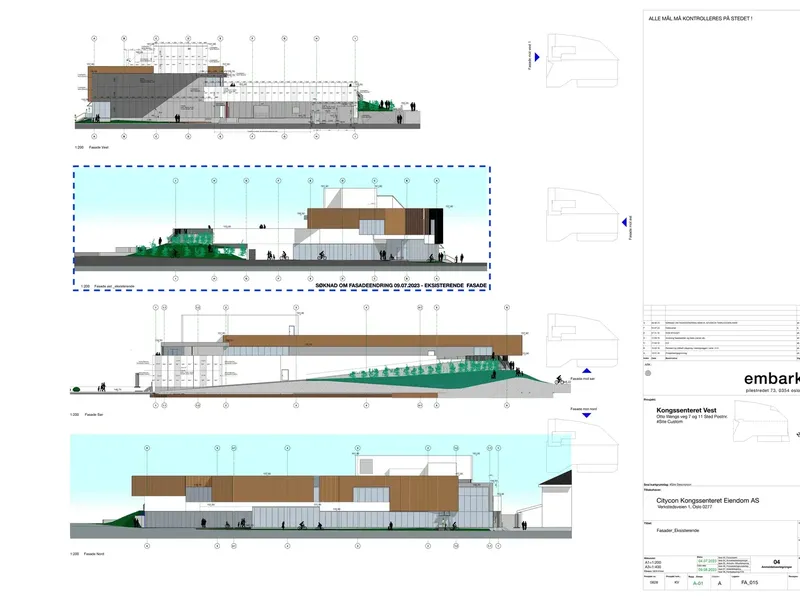Image resolution: width=800 pixels, height=600 pixels.
Task: Click the grey circle in the title block
Action: (648, 373)
